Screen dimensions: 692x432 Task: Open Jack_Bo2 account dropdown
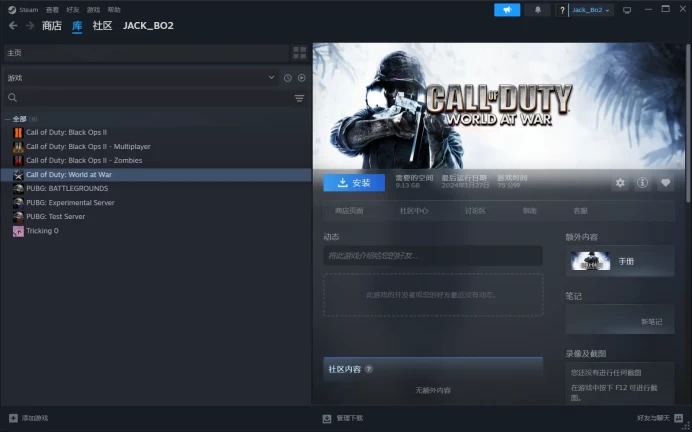[x=591, y=10]
